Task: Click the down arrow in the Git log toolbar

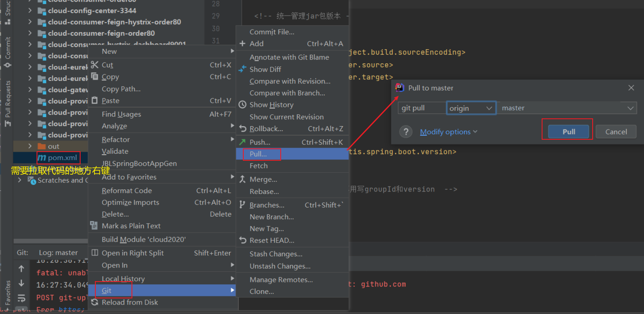Action: [21, 283]
